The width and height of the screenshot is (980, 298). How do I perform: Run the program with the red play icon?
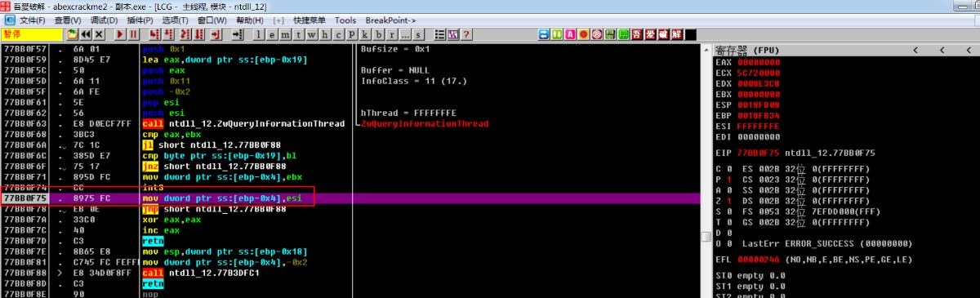click(119, 34)
